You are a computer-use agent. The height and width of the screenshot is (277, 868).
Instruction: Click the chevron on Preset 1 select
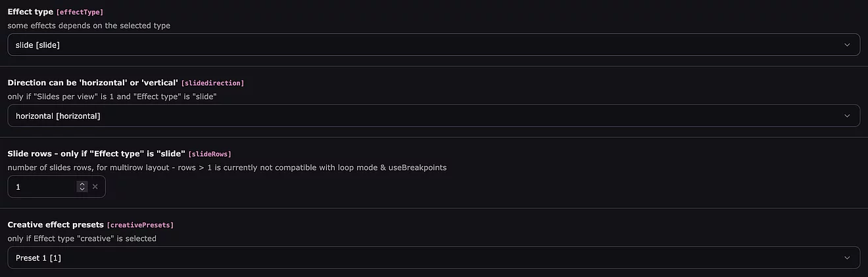[847, 258]
